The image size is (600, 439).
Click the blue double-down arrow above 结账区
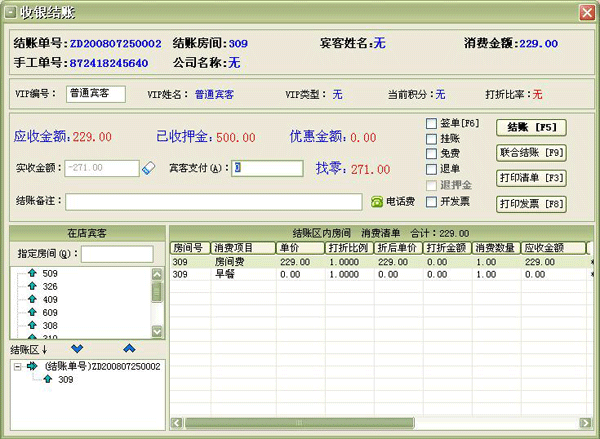(x=78, y=348)
